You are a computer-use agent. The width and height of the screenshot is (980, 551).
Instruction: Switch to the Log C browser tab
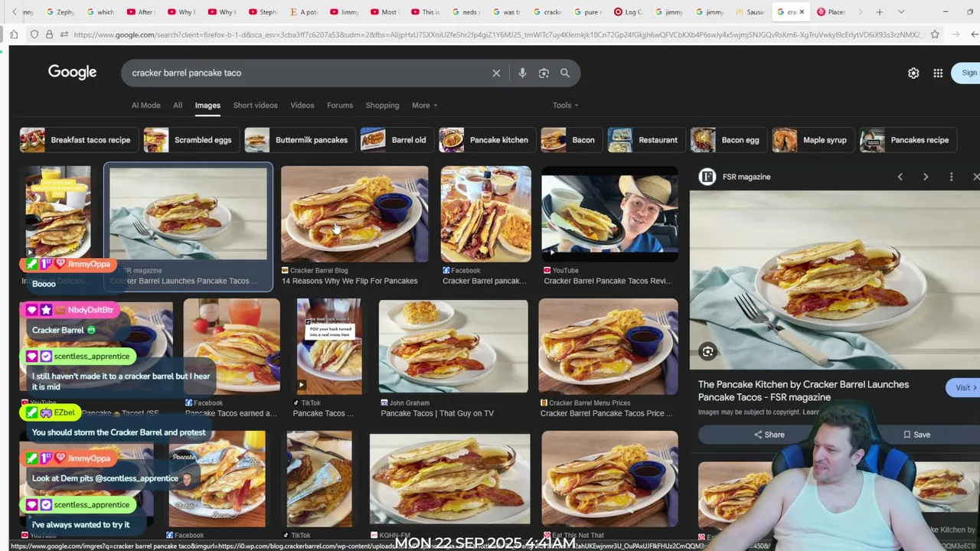[628, 11]
